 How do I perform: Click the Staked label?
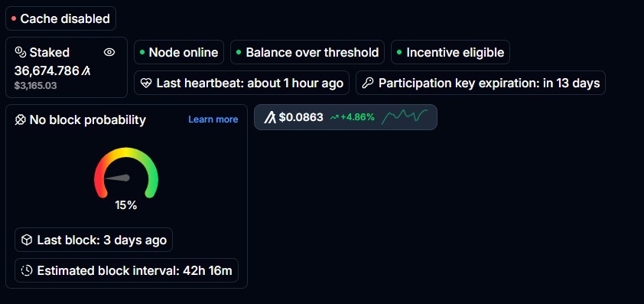click(49, 52)
